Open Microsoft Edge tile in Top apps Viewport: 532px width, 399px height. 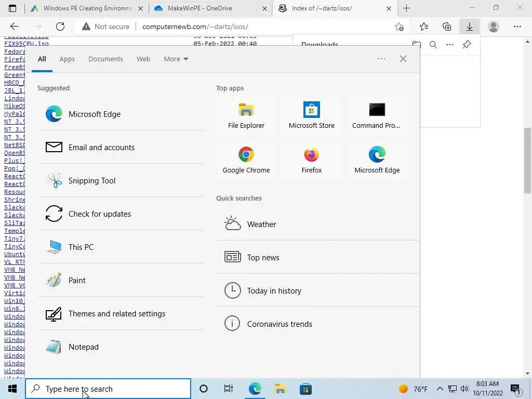377,161
